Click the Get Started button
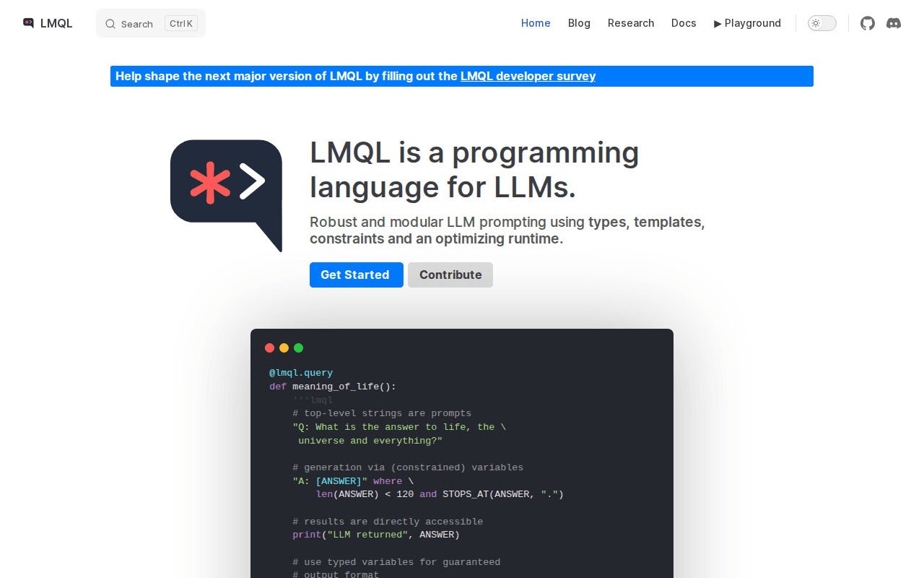924x578 pixels. pos(357,275)
